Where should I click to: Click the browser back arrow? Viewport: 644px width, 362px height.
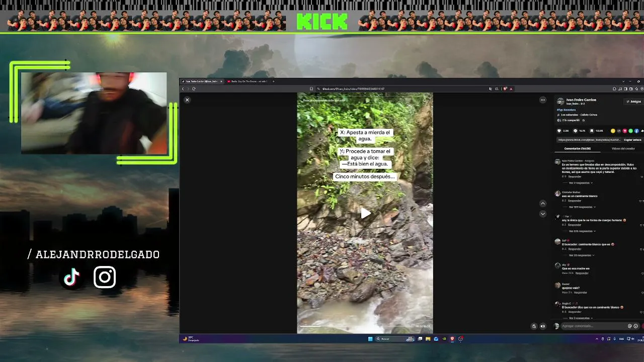[x=183, y=89]
